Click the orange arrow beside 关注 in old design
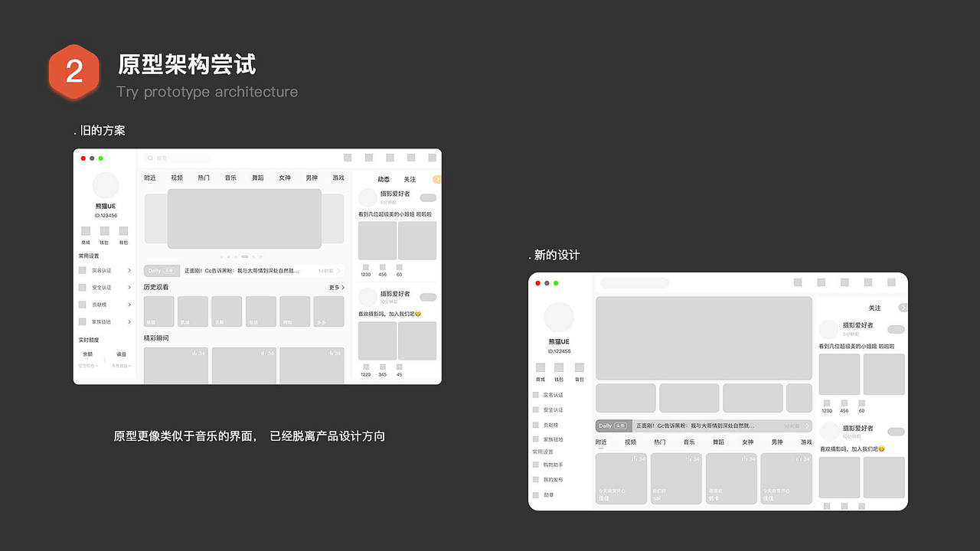This screenshot has width=980, height=551. tap(437, 179)
